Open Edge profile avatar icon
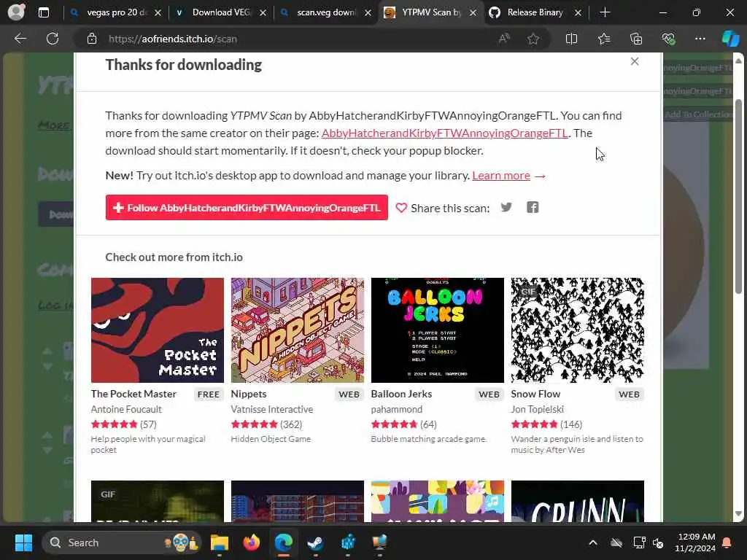The image size is (747, 560). [x=16, y=12]
